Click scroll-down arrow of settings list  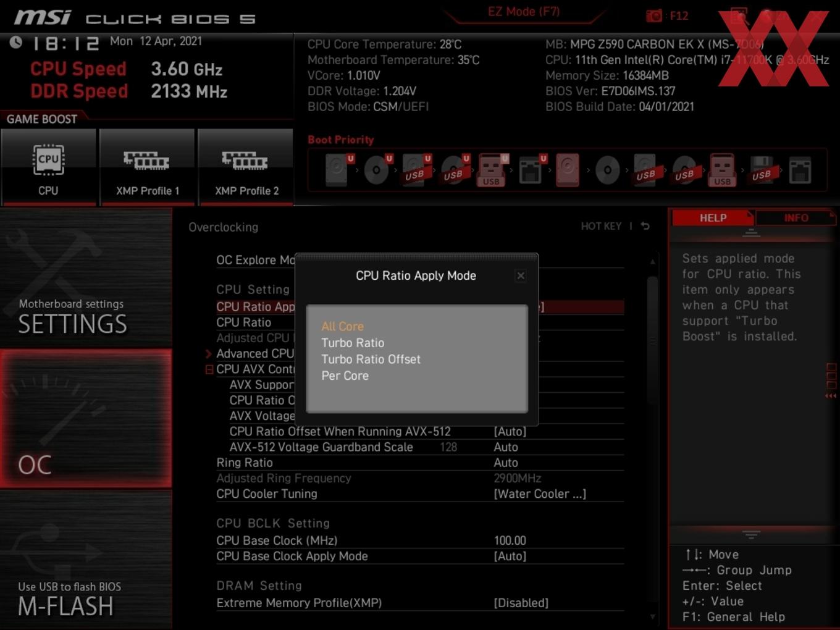(x=652, y=616)
